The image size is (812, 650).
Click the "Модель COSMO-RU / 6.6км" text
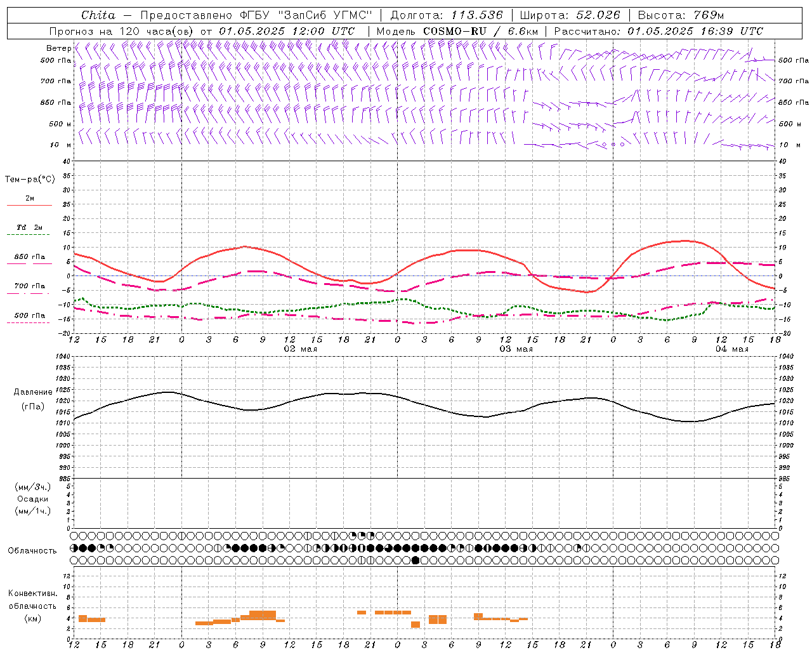point(457,31)
